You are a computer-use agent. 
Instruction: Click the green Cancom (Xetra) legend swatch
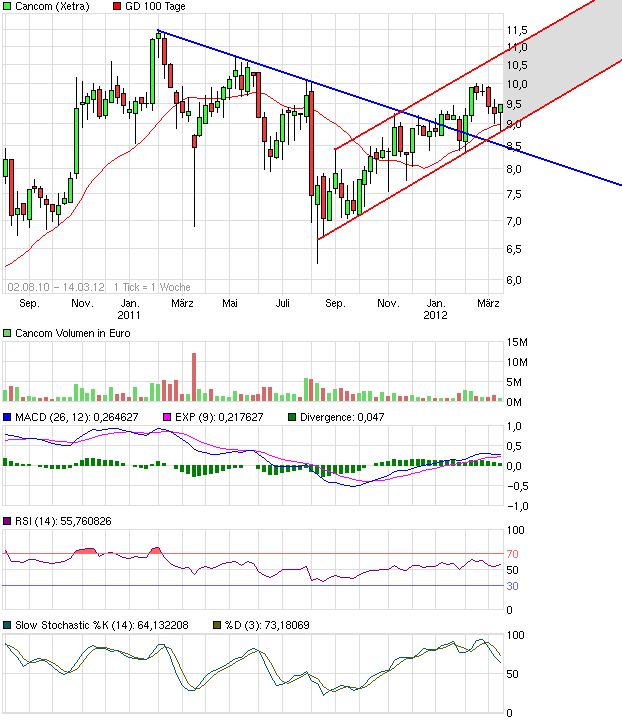pos(7,6)
